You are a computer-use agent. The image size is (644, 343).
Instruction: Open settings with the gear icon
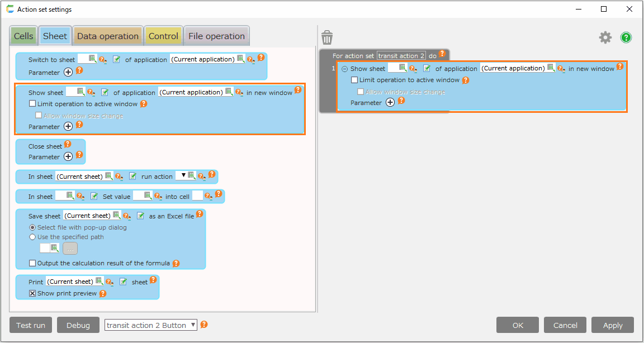point(605,37)
